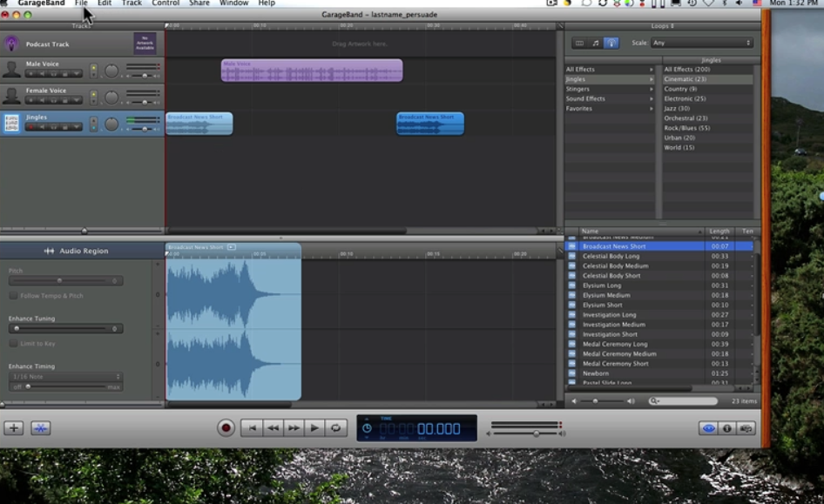
Task: Solo the Male Voice track with headphones
Action: click(x=54, y=74)
